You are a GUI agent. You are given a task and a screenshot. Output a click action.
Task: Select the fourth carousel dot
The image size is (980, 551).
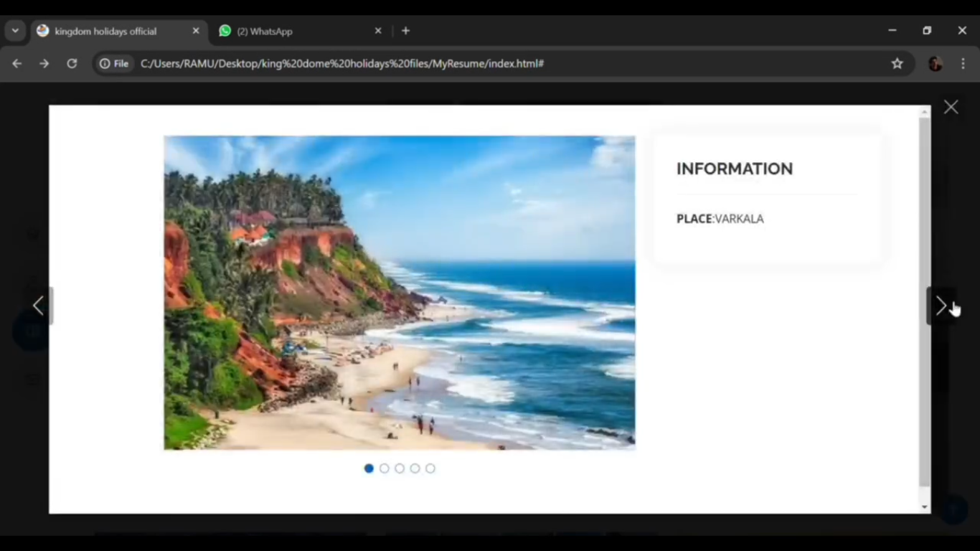(x=415, y=468)
